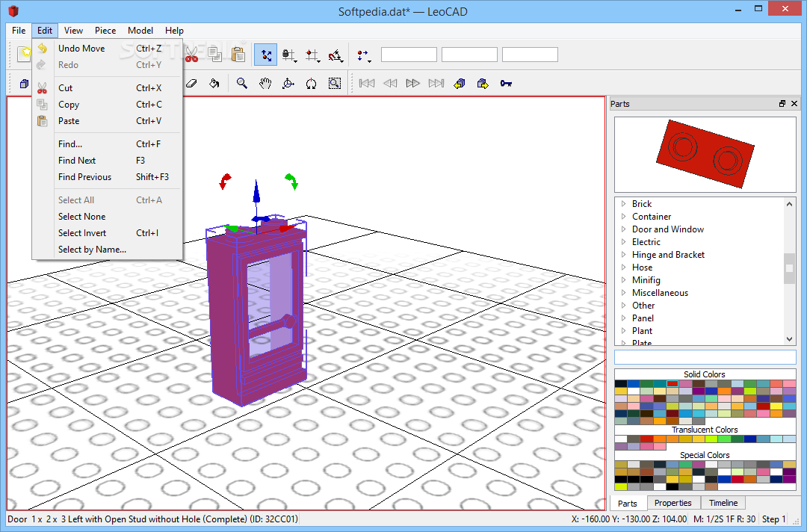This screenshot has height=532, width=807.
Task: Open the Piece menu
Action: (105, 31)
